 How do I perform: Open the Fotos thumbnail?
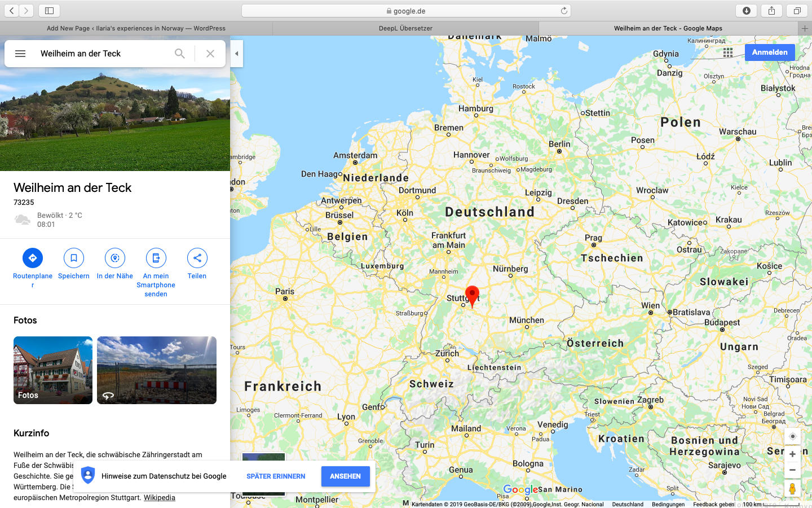pos(53,370)
